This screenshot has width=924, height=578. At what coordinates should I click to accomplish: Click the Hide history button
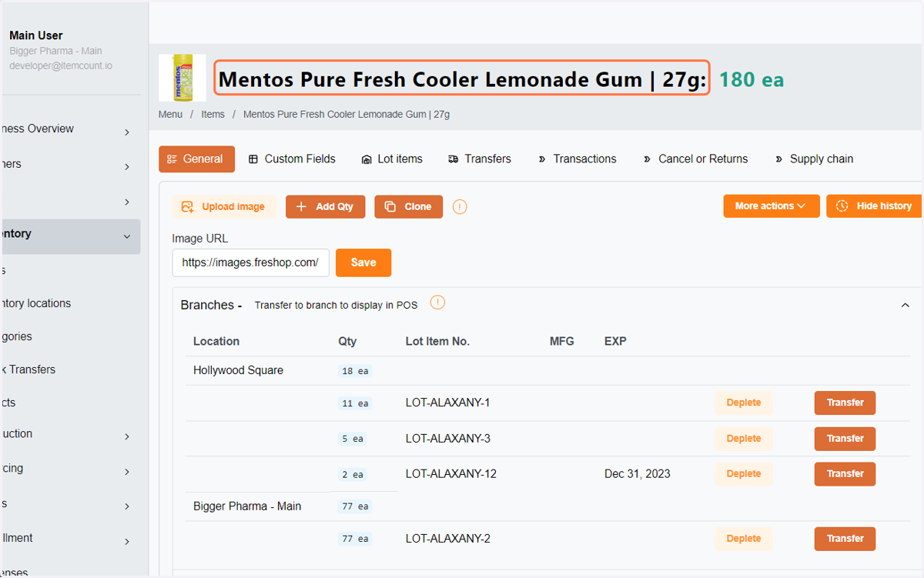click(874, 206)
